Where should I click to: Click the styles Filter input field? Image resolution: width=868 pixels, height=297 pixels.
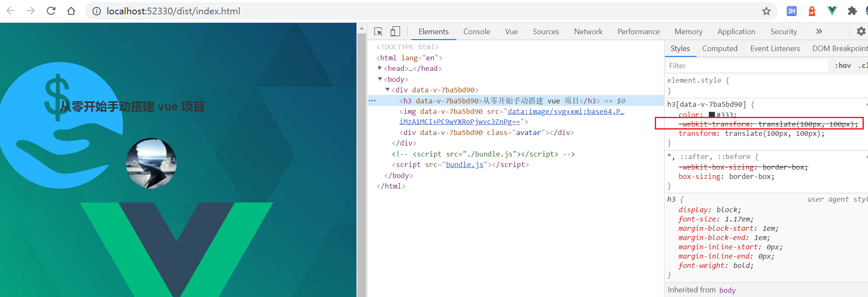(x=747, y=66)
